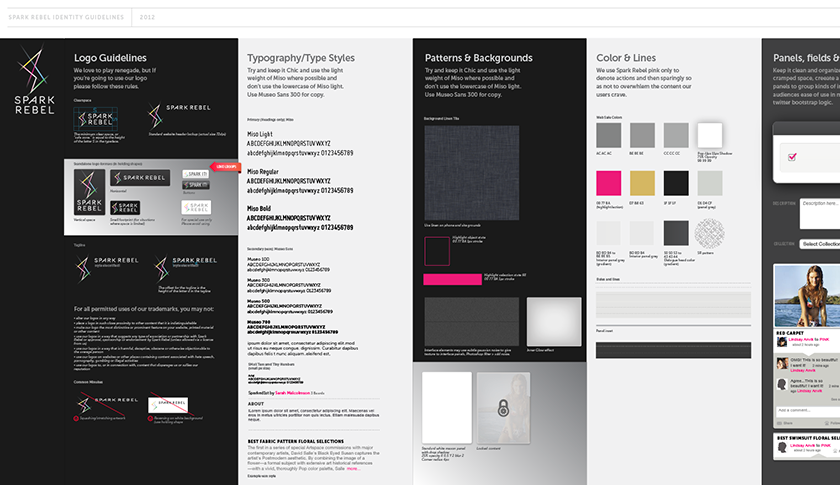Image resolution: width=840 pixels, height=485 pixels.
Task: Open the 'Select Collection' dropdown
Action: click(820, 244)
